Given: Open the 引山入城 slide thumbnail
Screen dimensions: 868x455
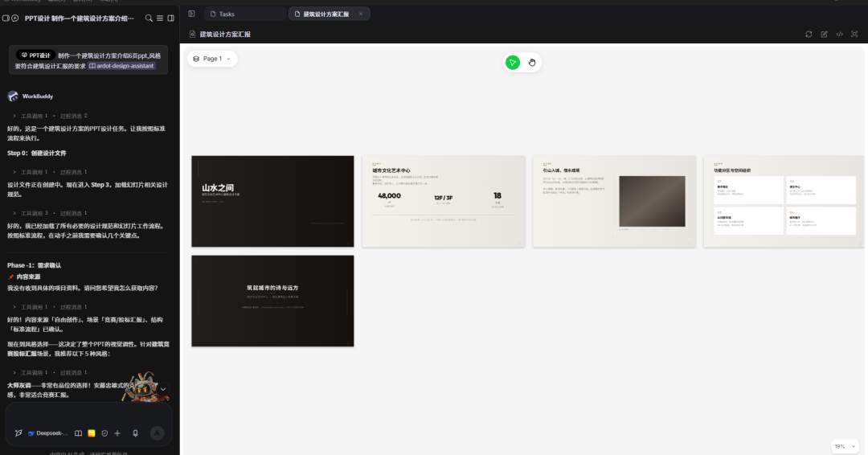Looking at the screenshot, I should click(614, 201).
